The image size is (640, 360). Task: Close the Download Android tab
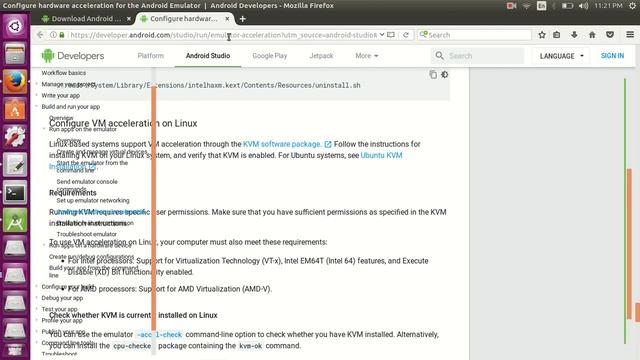[x=129, y=19]
